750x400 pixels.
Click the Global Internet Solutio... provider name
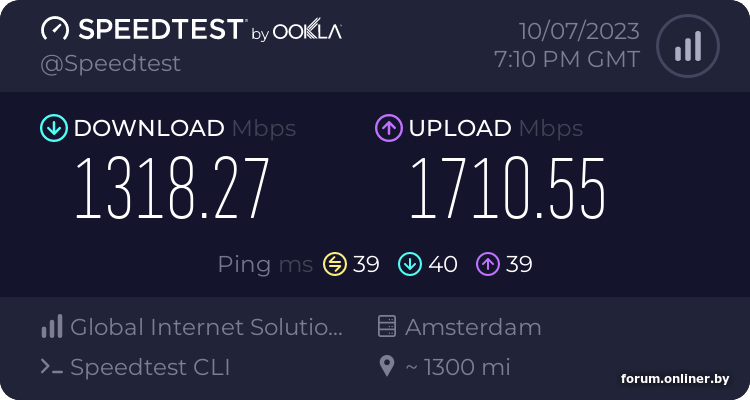pyautogui.click(x=207, y=327)
